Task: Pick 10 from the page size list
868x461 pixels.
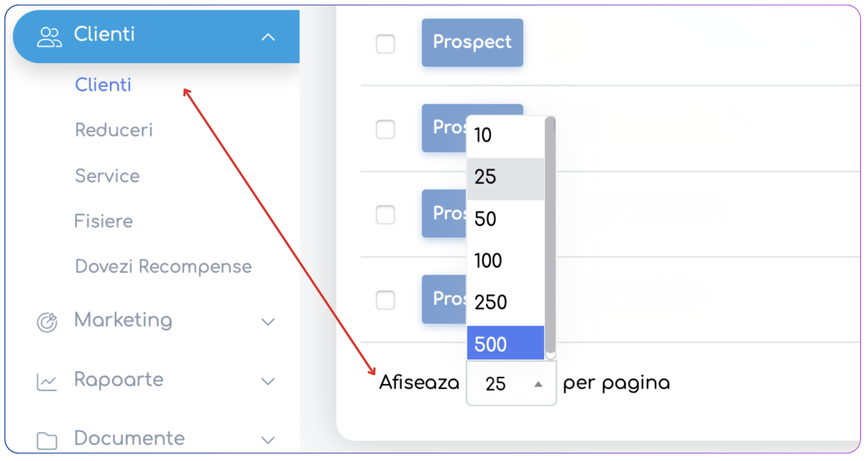Action: click(x=505, y=135)
